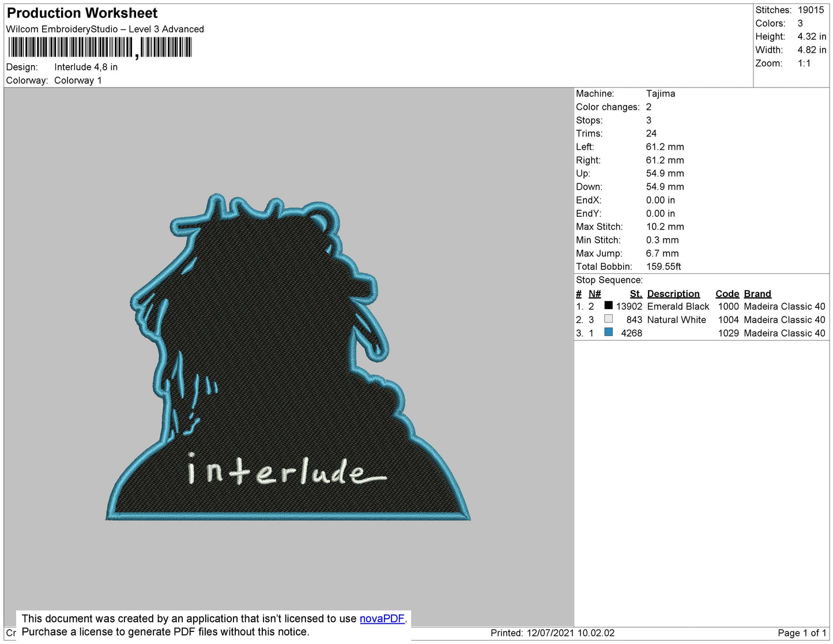Select printed date '12/07/2021 10.02.02'
The width and height of the screenshot is (833, 644).
click(x=570, y=633)
